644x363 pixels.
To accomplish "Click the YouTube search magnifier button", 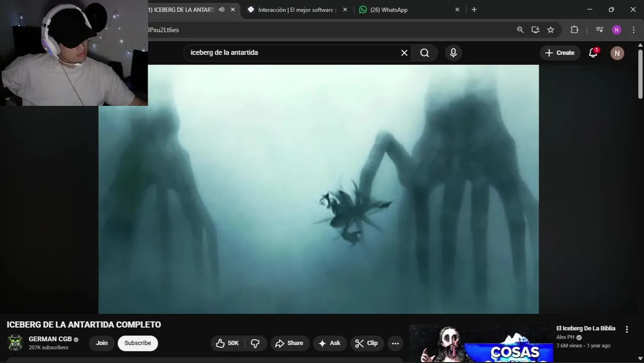I will [425, 53].
